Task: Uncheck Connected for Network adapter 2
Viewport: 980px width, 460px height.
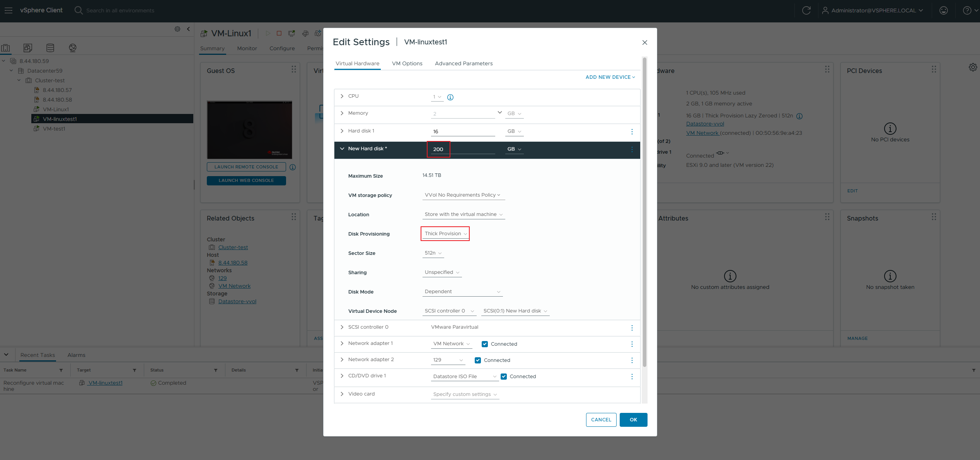Action: 478,360
